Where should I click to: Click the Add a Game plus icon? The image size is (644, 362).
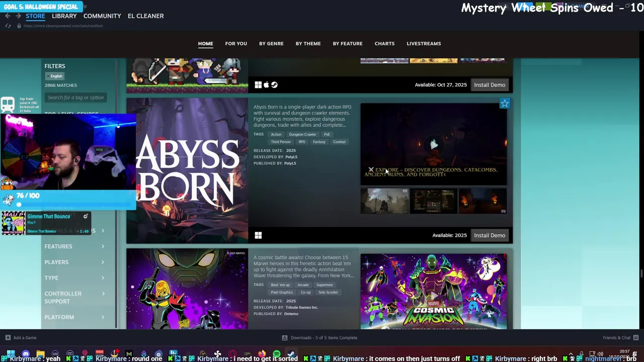pos(8,338)
